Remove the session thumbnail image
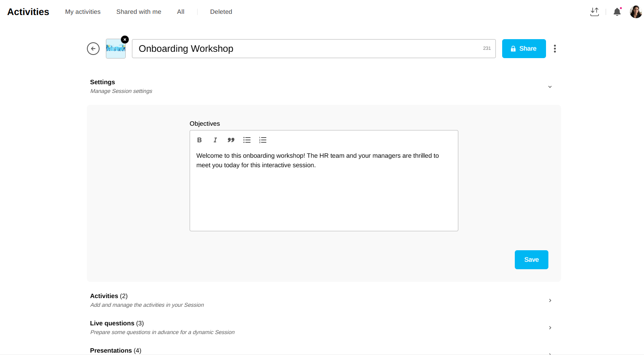 pyautogui.click(x=125, y=40)
